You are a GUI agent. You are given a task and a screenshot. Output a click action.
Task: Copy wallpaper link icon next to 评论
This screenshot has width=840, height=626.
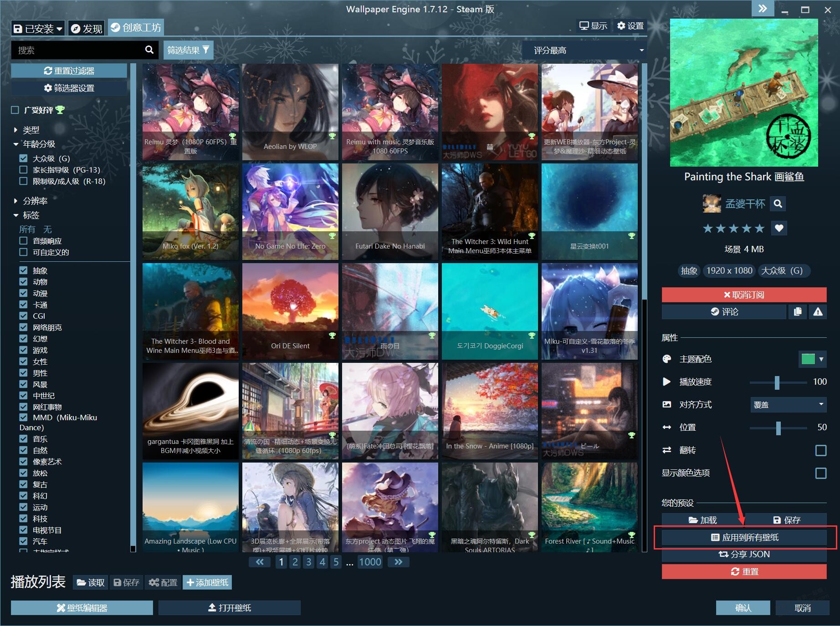point(797,311)
